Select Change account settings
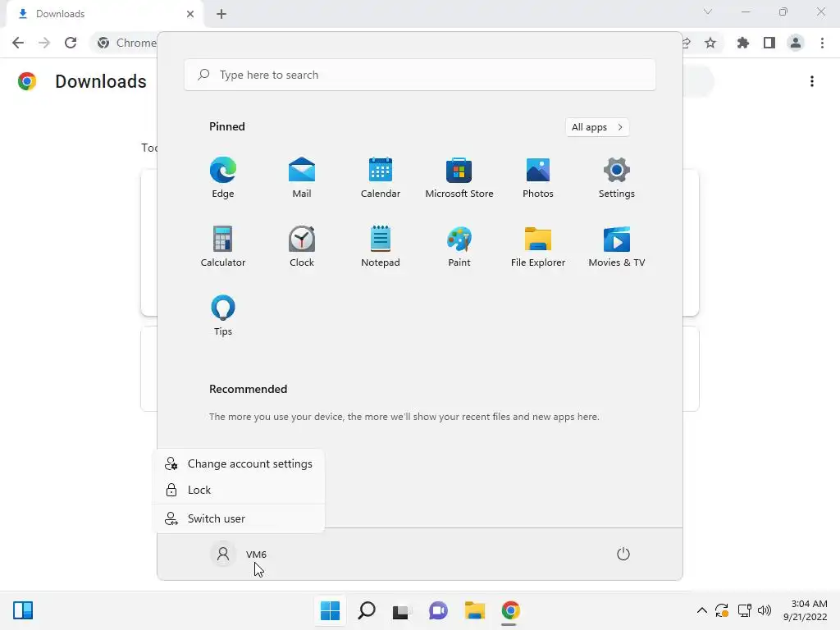The width and height of the screenshot is (840, 630). tap(239, 463)
